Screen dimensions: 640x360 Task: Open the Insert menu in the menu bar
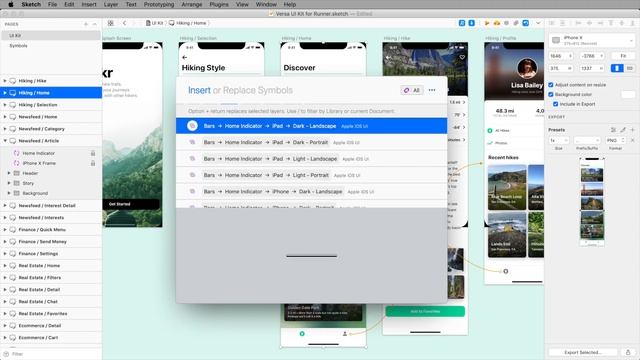pos(89,4)
